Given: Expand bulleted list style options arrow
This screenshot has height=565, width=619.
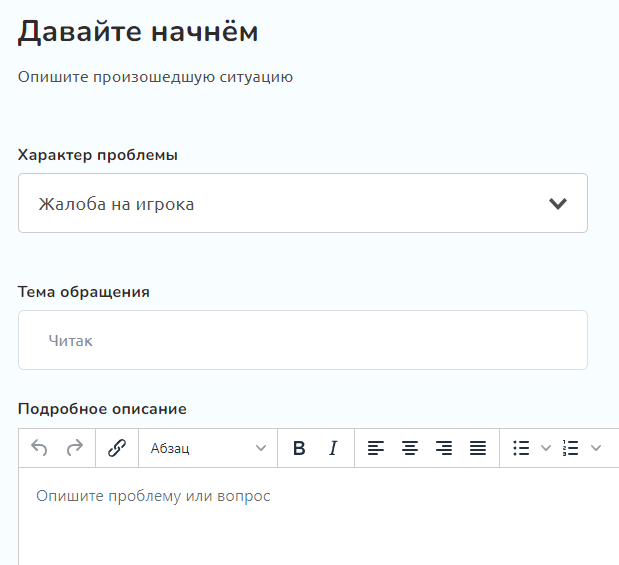Looking at the screenshot, I should [x=546, y=448].
